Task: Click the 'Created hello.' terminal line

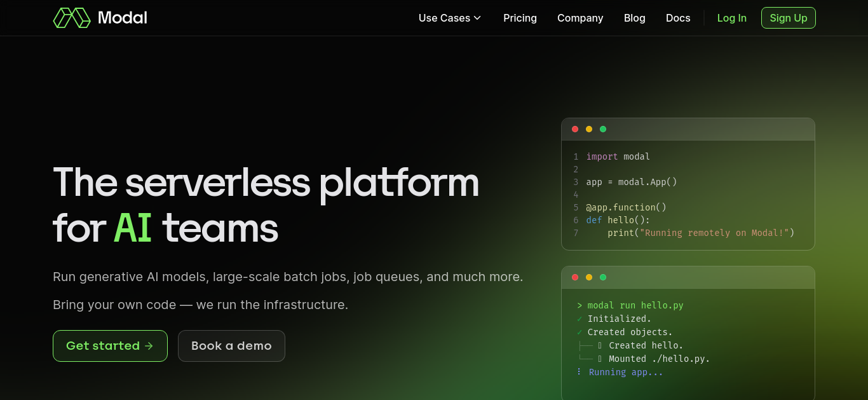Action: tap(646, 345)
